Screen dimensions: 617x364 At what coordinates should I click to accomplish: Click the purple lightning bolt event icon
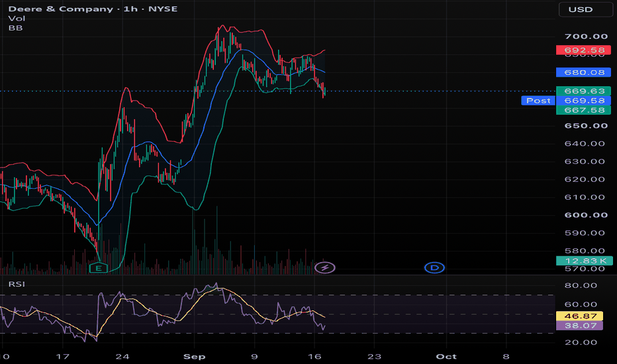tap(325, 268)
